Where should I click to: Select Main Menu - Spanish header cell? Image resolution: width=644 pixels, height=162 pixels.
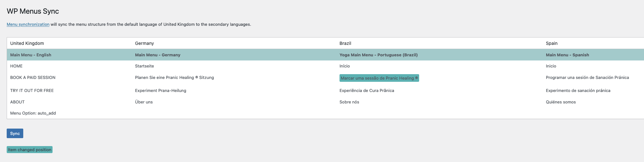click(x=567, y=55)
